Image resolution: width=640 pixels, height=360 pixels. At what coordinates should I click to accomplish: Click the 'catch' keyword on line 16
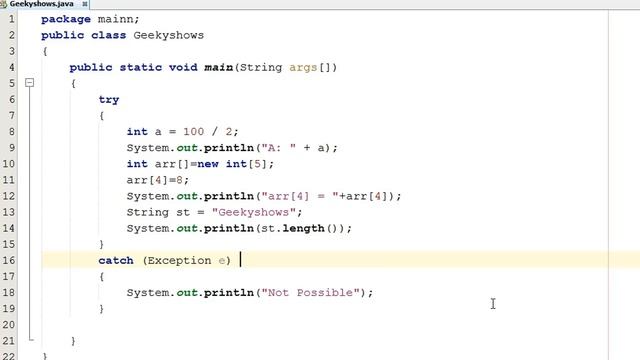point(116,260)
